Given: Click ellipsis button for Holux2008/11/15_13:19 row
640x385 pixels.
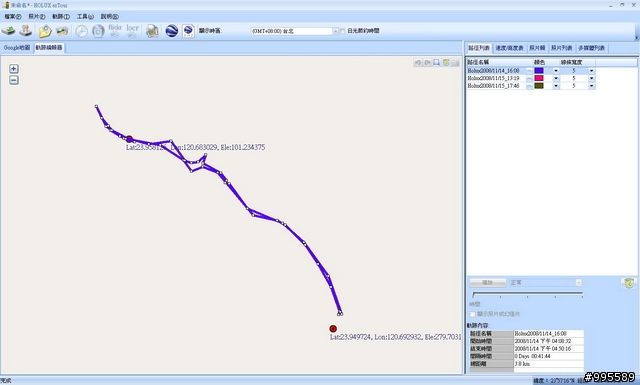Looking at the screenshot, I should pos(529,78).
